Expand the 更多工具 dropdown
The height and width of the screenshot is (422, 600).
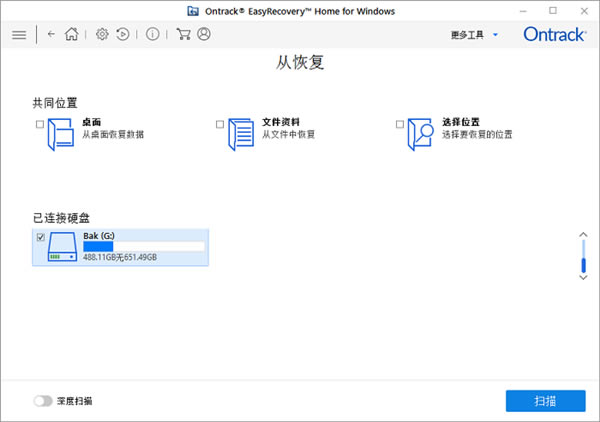coord(474,34)
